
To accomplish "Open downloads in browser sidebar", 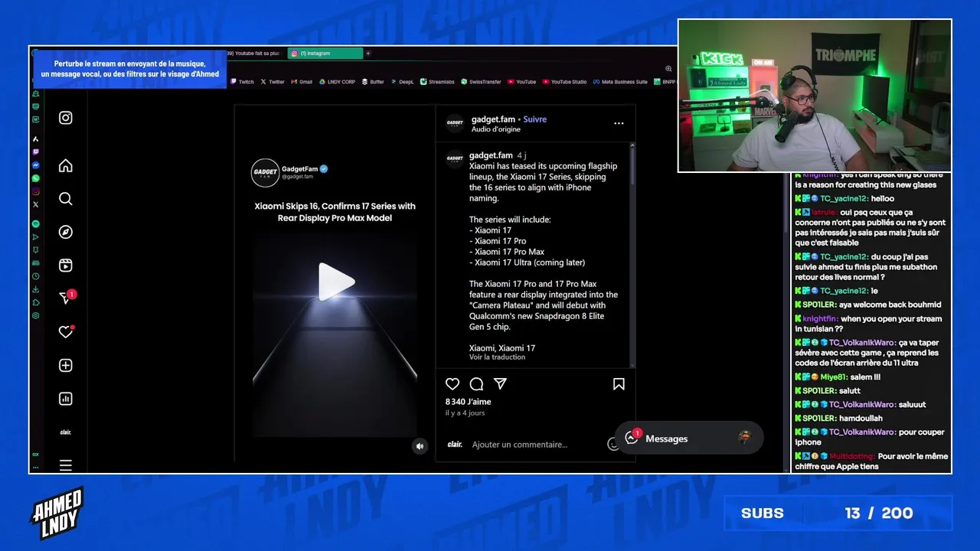I will coord(35,289).
